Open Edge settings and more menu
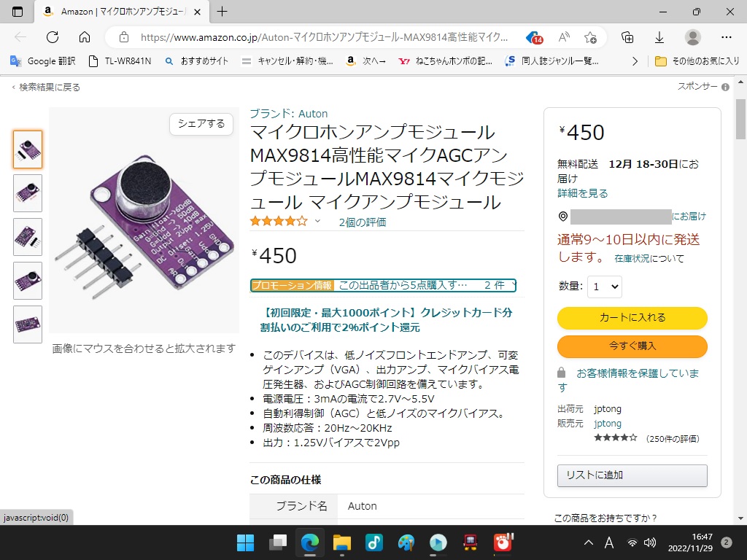The height and width of the screenshot is (560, 747). tap(726, 37)
